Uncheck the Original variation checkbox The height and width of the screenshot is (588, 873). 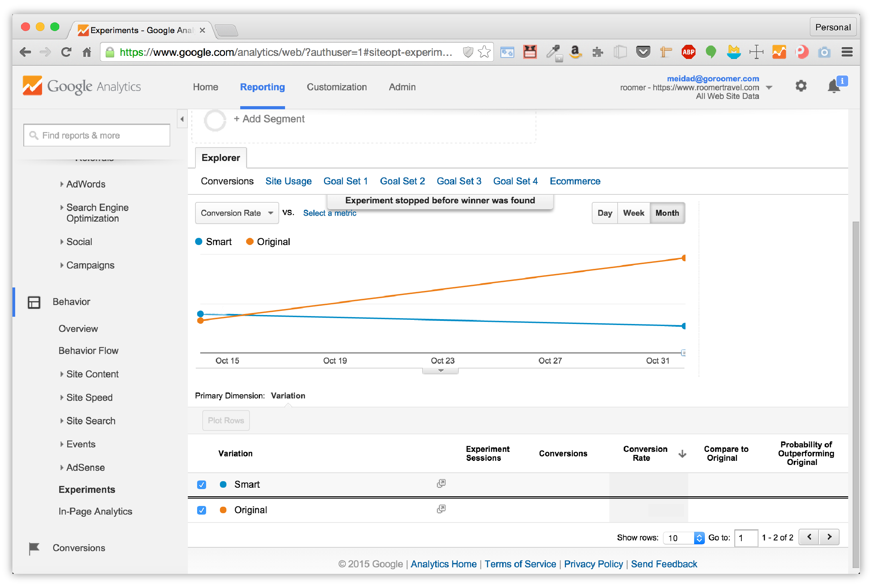[201, 510]
